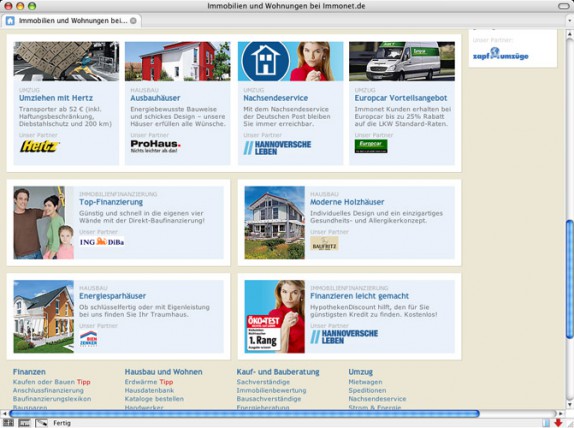Screen dimensions: 574x428
Task: Open Kaufen oder Bauen footer link
Action: [44, 382]
